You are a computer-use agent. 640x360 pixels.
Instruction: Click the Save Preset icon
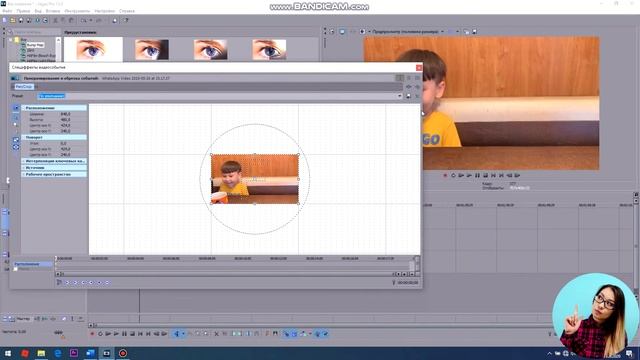coord(409,96)
